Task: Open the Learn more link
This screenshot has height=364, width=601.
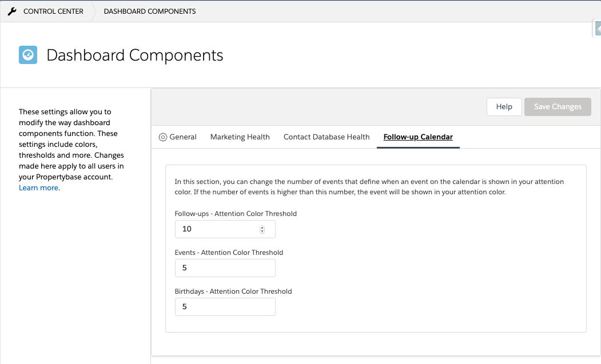Action: tap(38, 187)
